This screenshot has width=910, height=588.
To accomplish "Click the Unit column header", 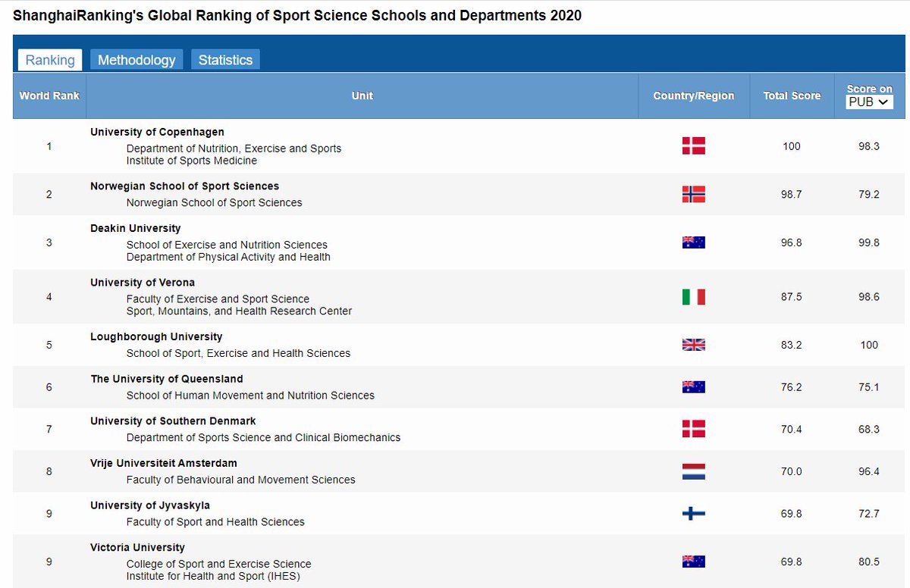I will pos(362,95).
